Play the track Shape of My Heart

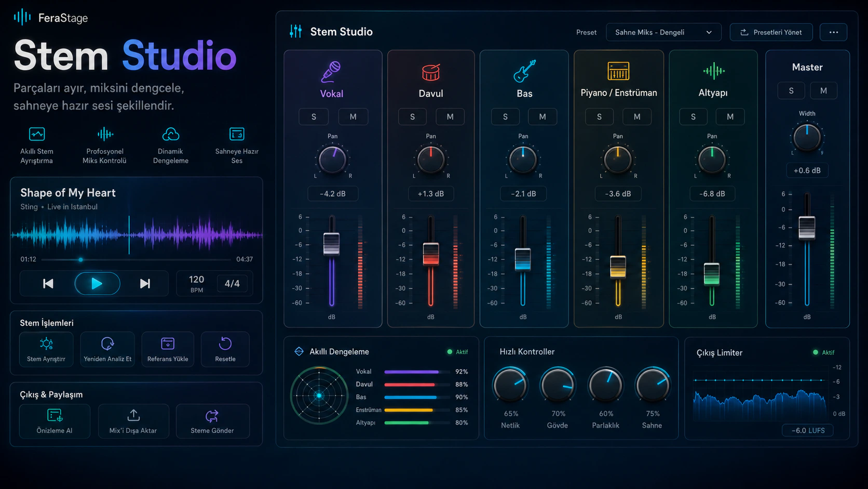point(97,283)
